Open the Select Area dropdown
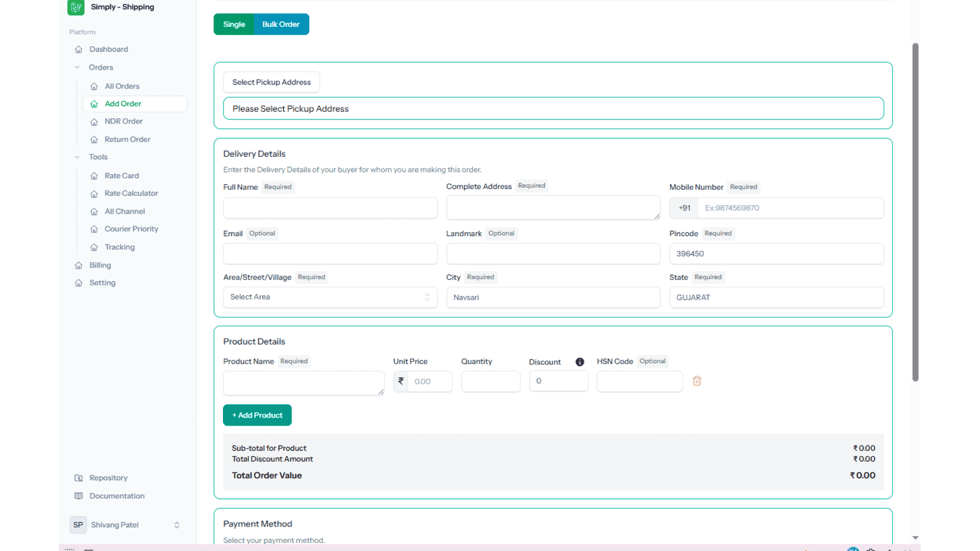 point(330,297)
